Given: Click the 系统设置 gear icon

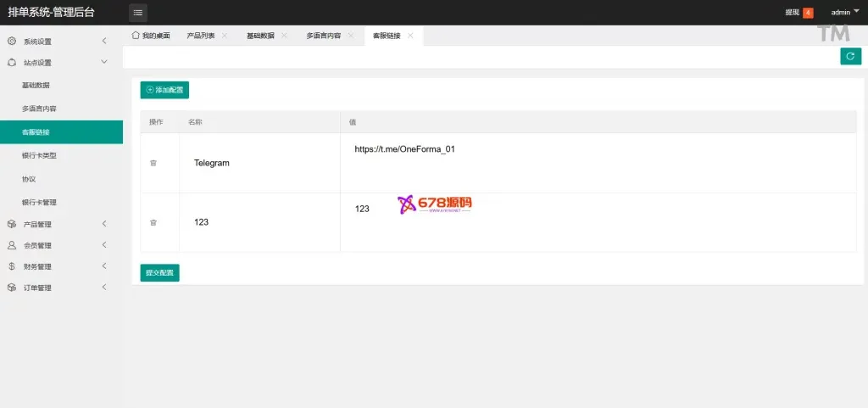Looking at the screenshot, I should pos(12,42).
